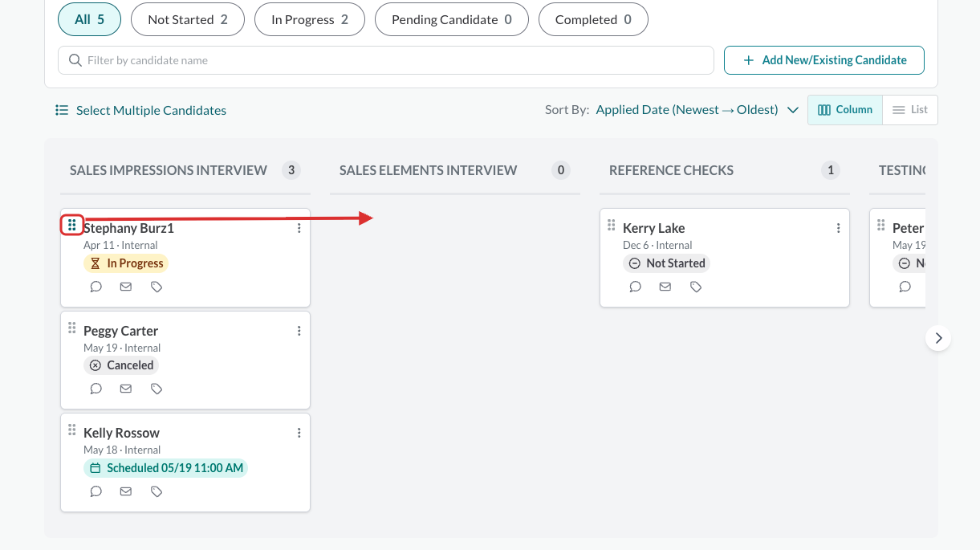Show next pipeline columns with right chevron

click(x=938, y=338)
